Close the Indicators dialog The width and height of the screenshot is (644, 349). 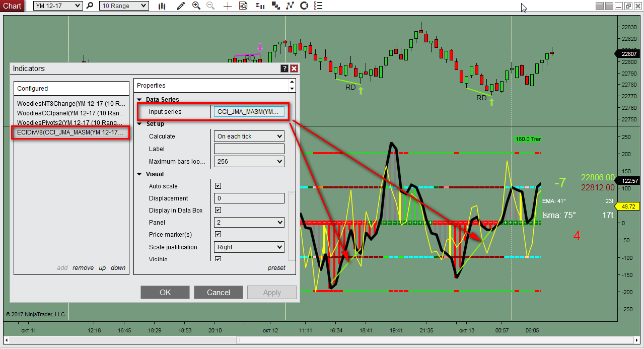(x=294, y=68)
